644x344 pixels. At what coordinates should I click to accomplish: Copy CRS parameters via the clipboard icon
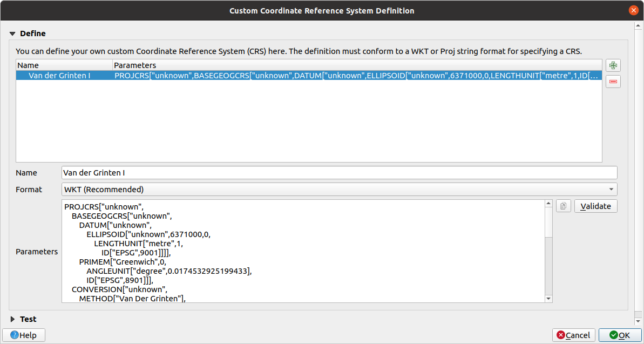click(563, 206)
